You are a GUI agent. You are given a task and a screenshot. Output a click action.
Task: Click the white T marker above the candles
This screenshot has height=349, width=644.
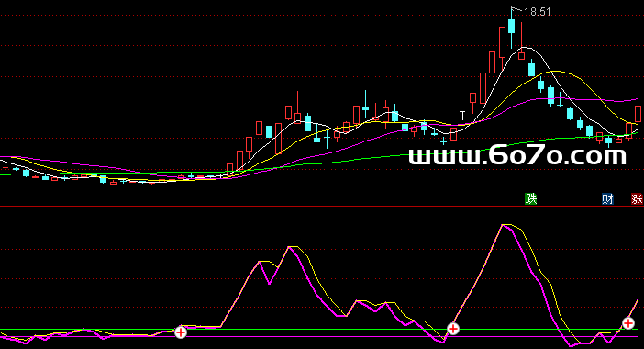[462, 116]
